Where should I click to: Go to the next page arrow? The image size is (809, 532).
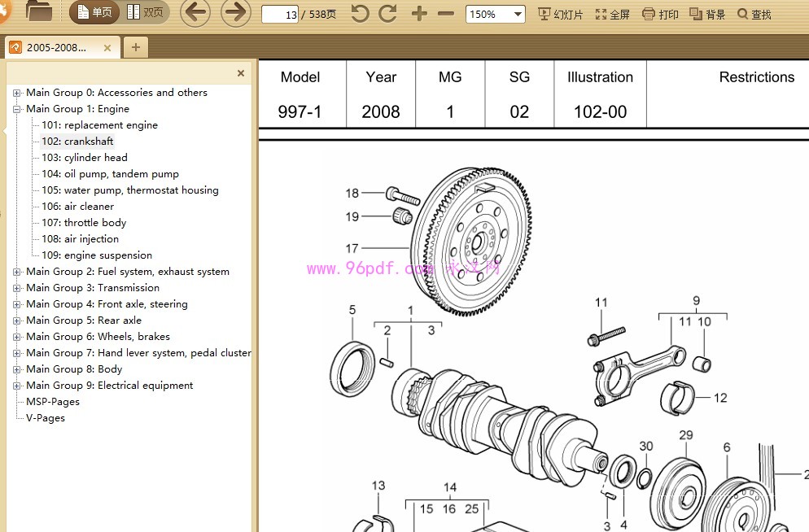[x=236, y=12]
